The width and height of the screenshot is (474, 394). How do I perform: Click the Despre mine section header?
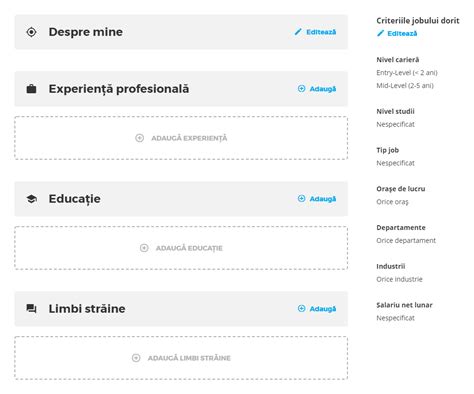pos(181,32)
